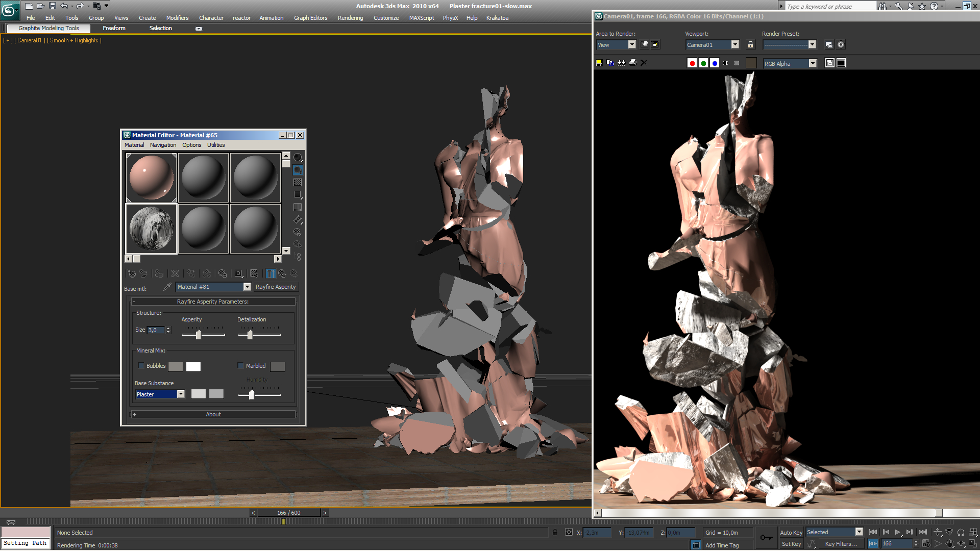Switch to the Freeform tab
The height and width of the screenshot is (551, 980).
click(x=114, y=28)
